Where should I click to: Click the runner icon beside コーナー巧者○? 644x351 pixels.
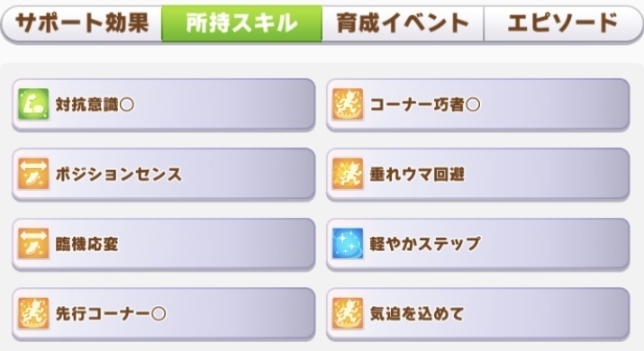(348, 104)
